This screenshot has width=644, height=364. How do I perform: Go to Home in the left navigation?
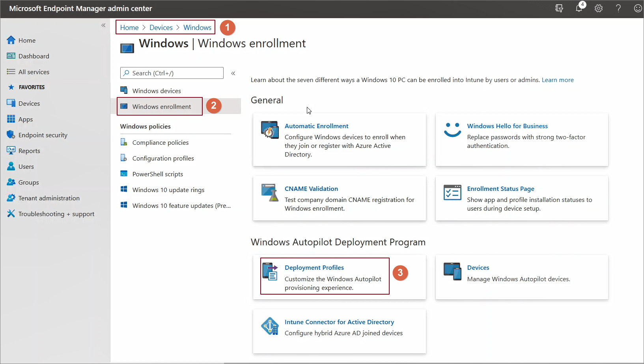pos(27,40)
